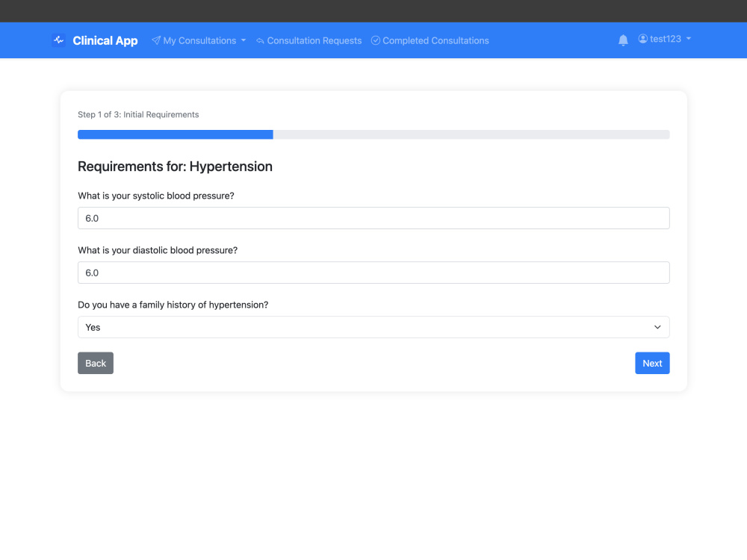Screen dimensions: 747x560
Task: Go to Consultation Requests page
Action: click(309, 40)
